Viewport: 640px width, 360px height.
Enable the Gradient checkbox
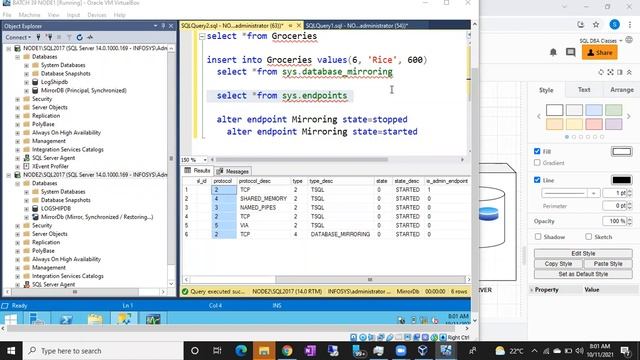[x=537, y=162]
